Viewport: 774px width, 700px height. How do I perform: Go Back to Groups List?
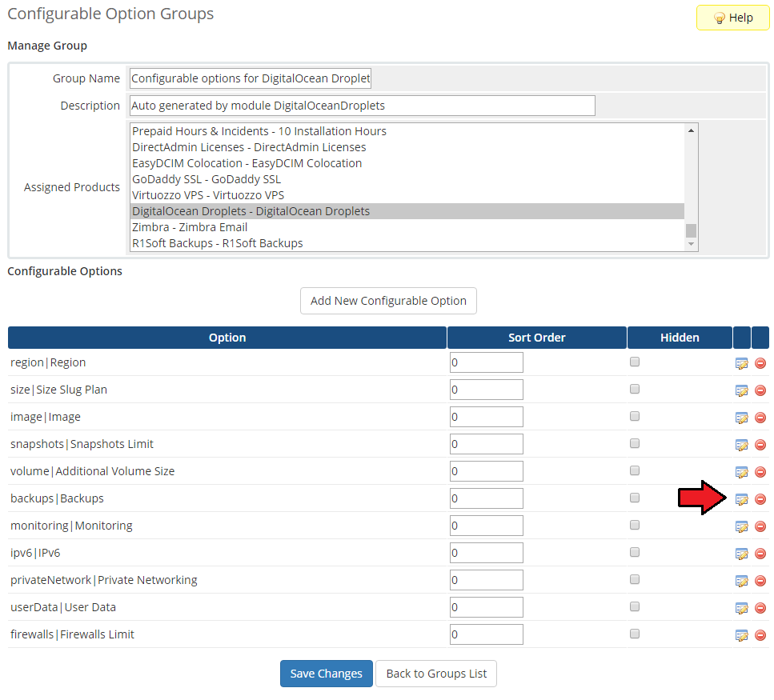pyautogui.click(x=436, y=674)
